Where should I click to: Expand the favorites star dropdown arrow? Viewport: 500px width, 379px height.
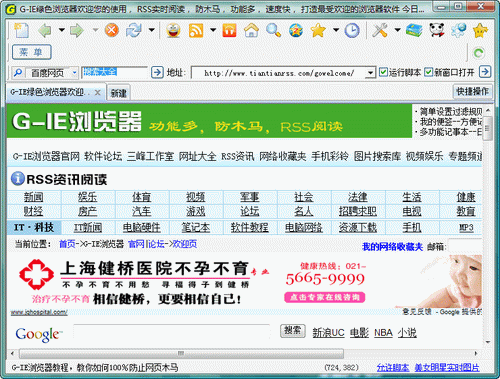(336, 30)
